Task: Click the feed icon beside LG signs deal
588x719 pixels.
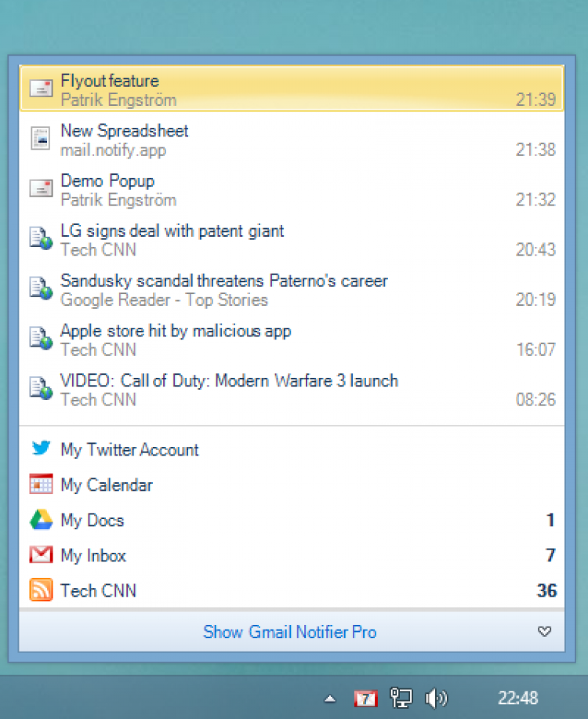Action: (x=41, y=238)
